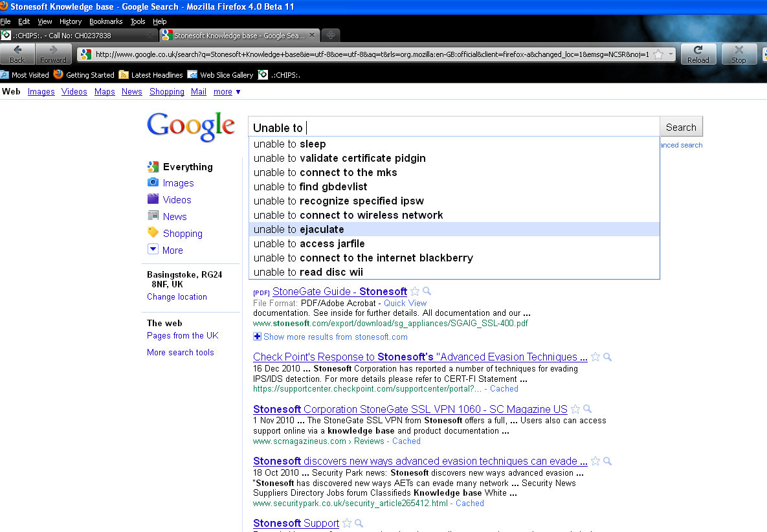Open the Mail link in top bar

pos(199,91)
